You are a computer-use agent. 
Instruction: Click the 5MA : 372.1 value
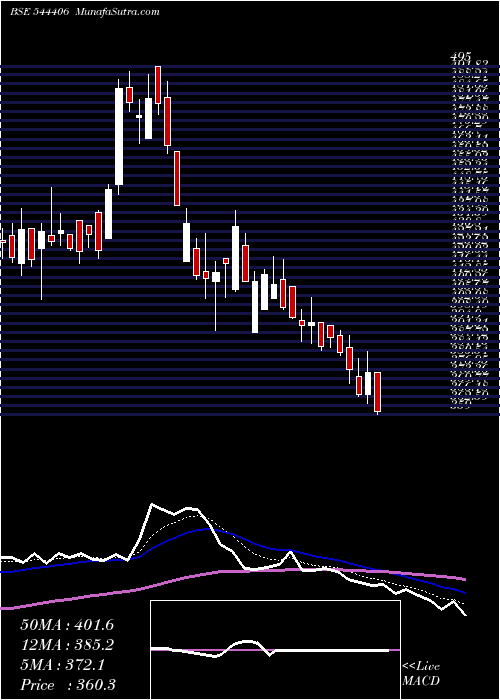[63, 665]
